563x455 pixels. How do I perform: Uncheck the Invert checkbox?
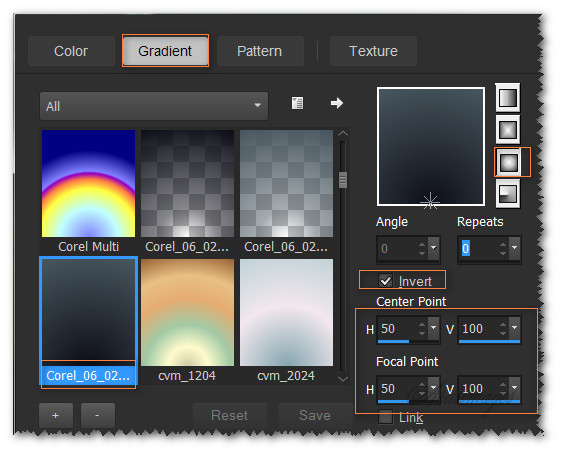click(386, 280)
